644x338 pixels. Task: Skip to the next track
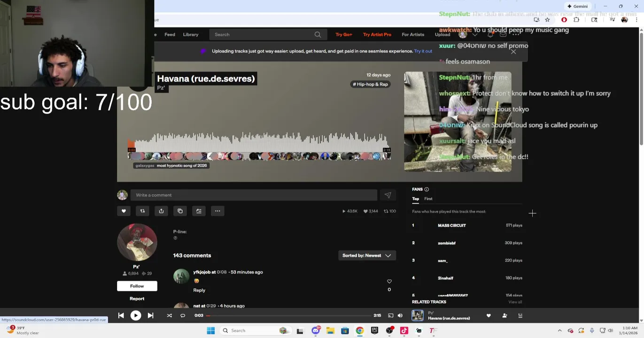(x=150, y=315)
